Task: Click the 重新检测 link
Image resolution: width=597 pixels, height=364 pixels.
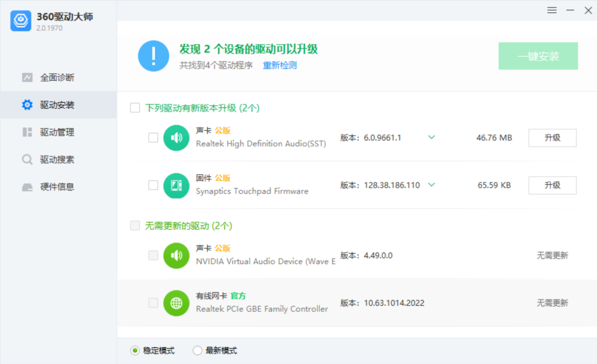Action: tap(280, 65)
